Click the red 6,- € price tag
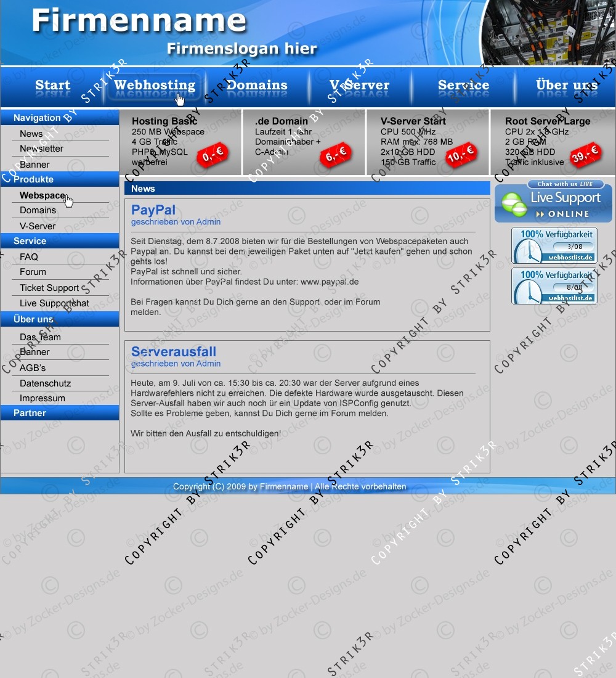Image resolution: width=616 pixels, height=678 pixels. pos(336,154)
